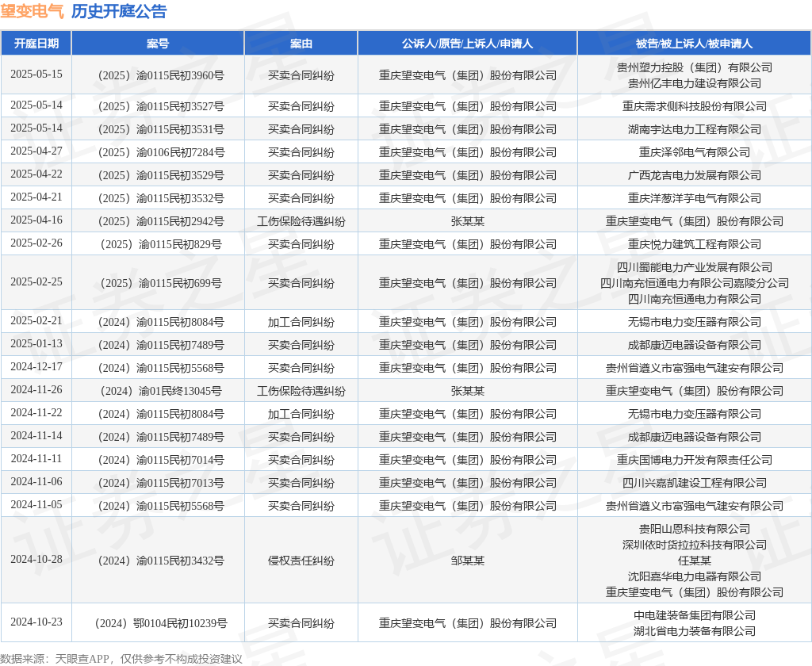The height and width of the screenshot is (666, 812).
Task: Select the date cell 2024-11-26
Action: (x=36, y=389)
